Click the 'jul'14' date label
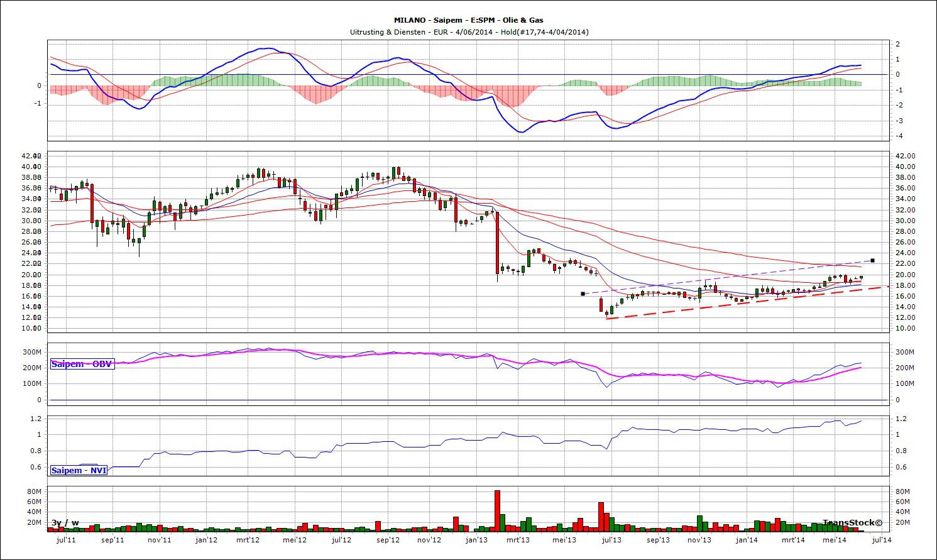Viewport: 937px width, 560px height. (882, 539)
